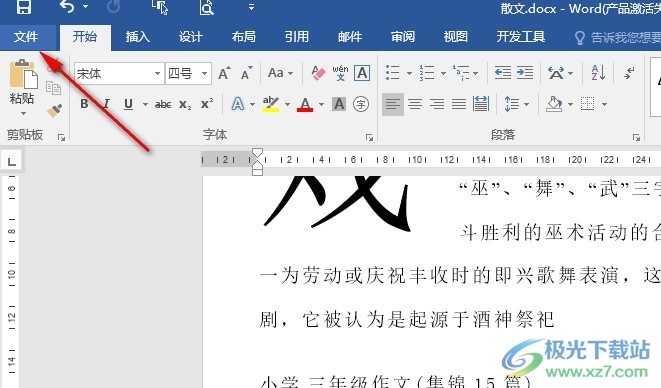Sort text with A-Z sort icon
The height and width of the screenshot is (388, 661).
click(598, 73)
